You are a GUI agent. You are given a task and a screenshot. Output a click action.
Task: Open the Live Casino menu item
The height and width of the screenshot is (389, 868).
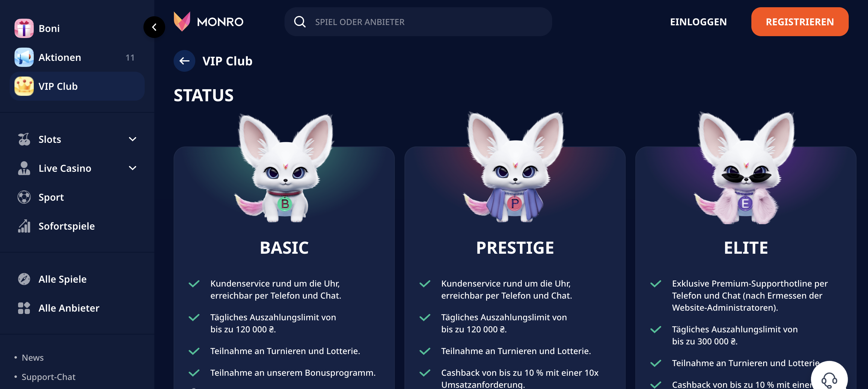pos(65,168)
